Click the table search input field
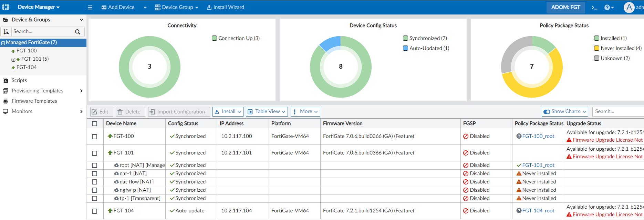644x220 pixels. (618, 111)
